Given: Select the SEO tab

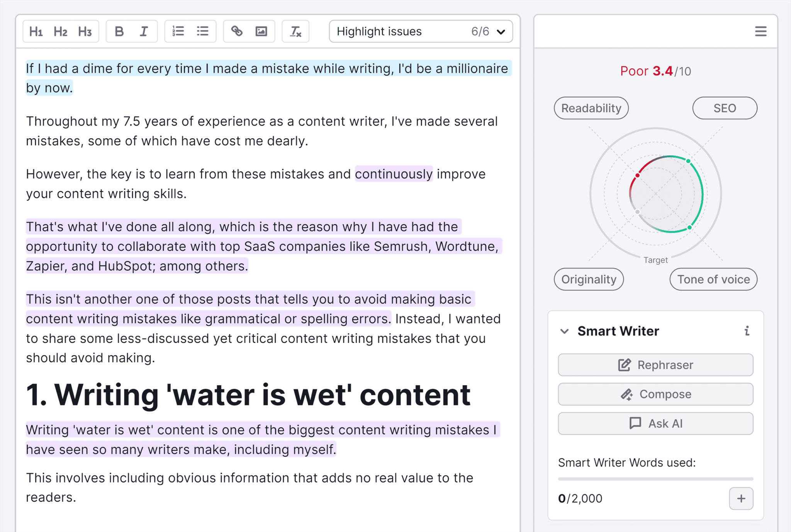Looking at the screenshot, I should (x=723, y=107).
